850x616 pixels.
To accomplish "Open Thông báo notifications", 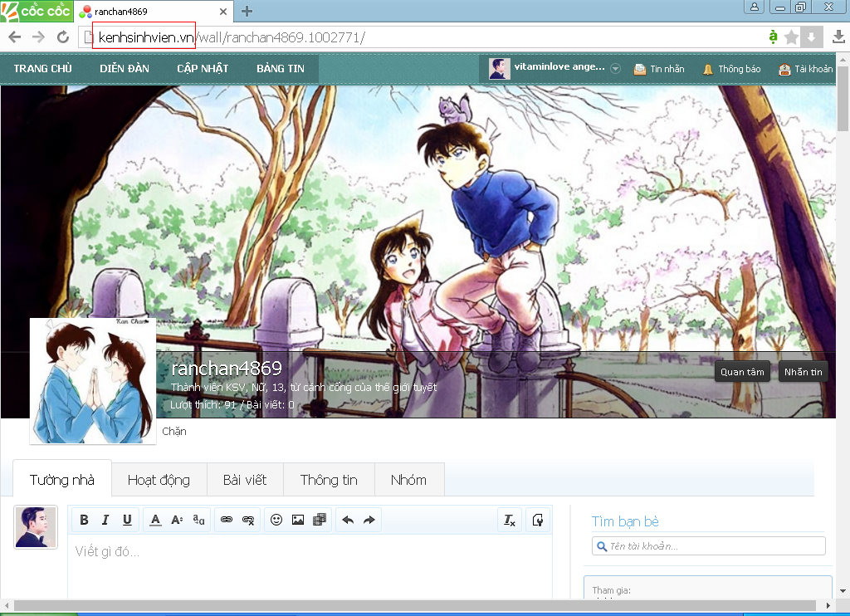I will coord(731,70).
